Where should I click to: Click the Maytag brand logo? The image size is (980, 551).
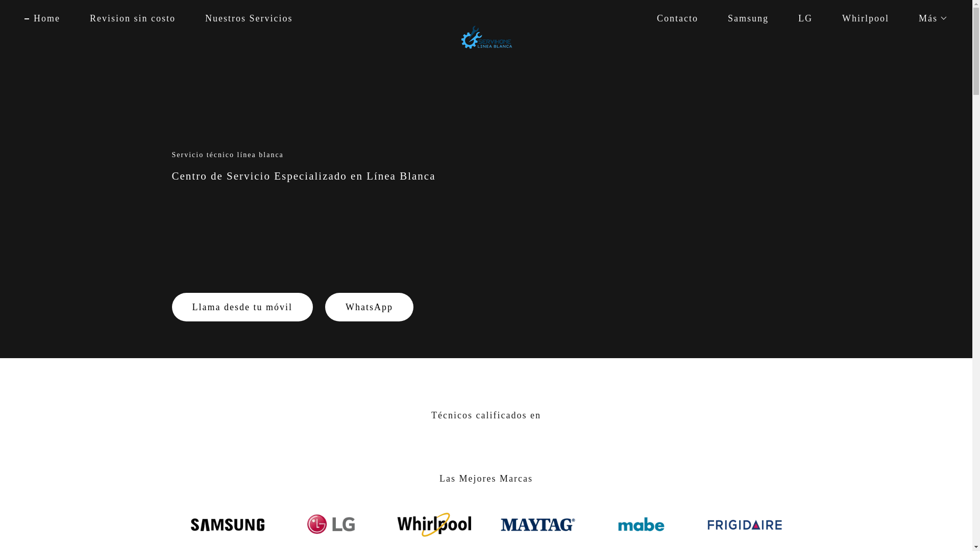tap(538, 524)
